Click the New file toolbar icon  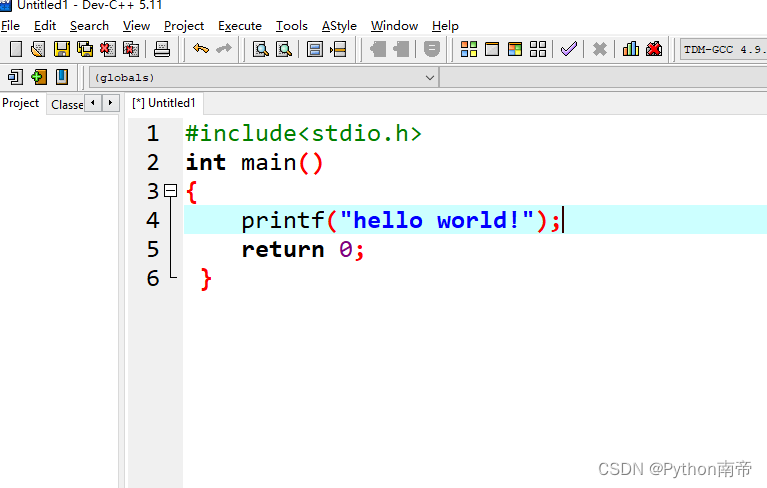[x=15, y=49]
